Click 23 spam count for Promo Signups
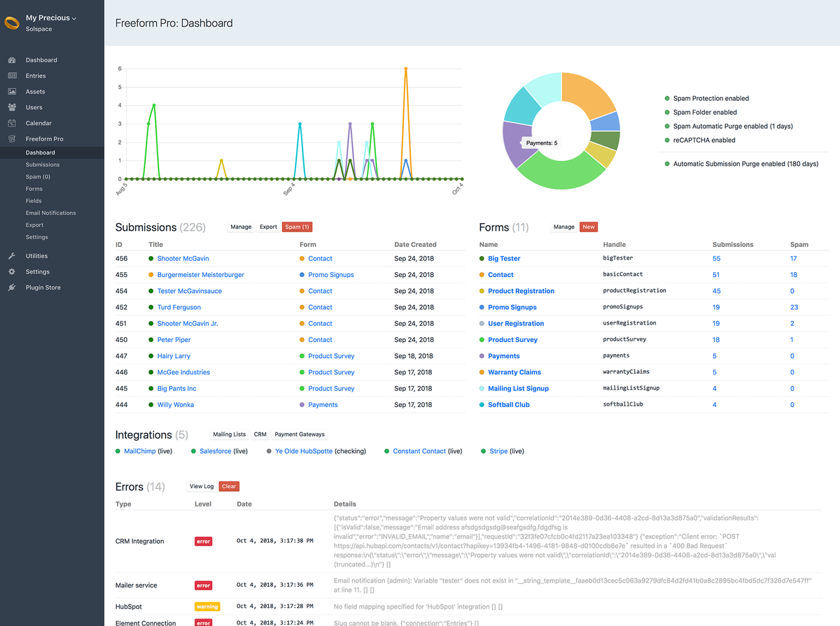Screen dimensions: 840x626 [794, 307]
